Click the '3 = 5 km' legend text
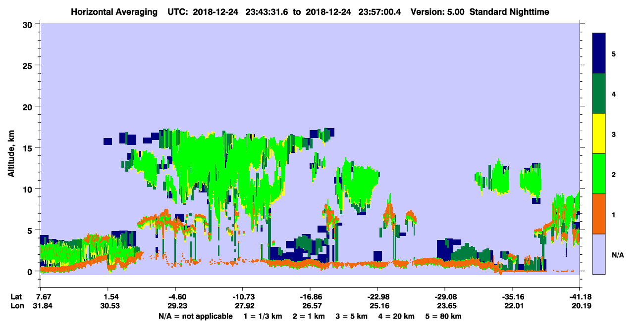 [x=352, y=316]
